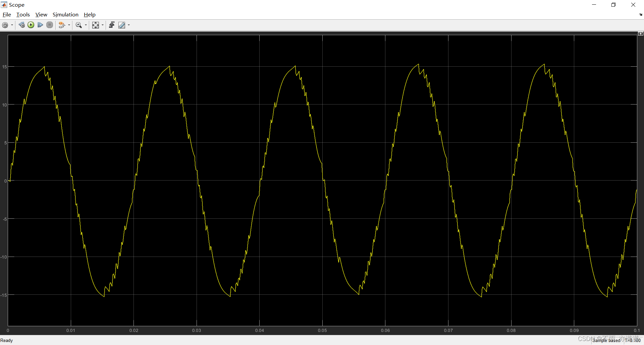644x345 pixels.
Task: Open the Simulation menu
Action: click(x=65, y=15)
